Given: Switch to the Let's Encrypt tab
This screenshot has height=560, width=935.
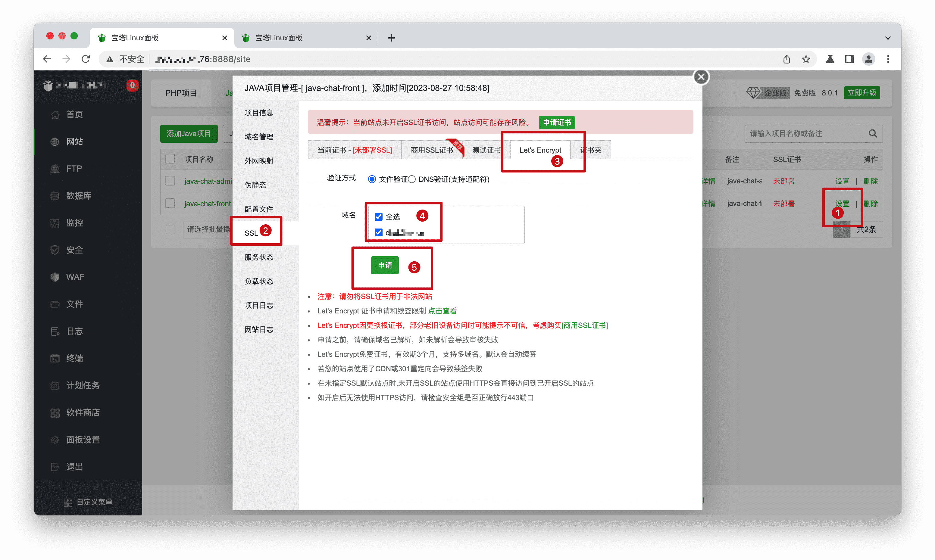Looking at the screenshot, I should (540, 150).
